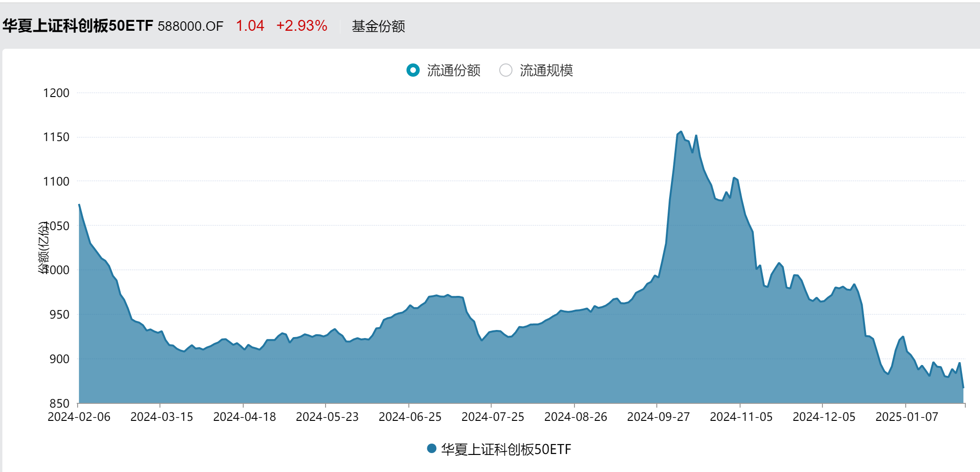The width and height of the screenshot is (980, 472).
Task: Click the price value 1.04
Action: (250, 26)
